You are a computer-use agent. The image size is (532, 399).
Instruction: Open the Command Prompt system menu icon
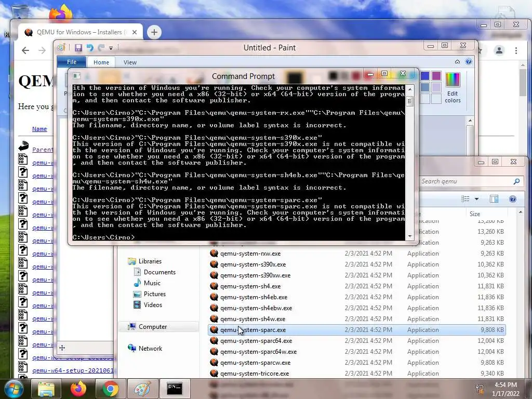tap(77, 76)
